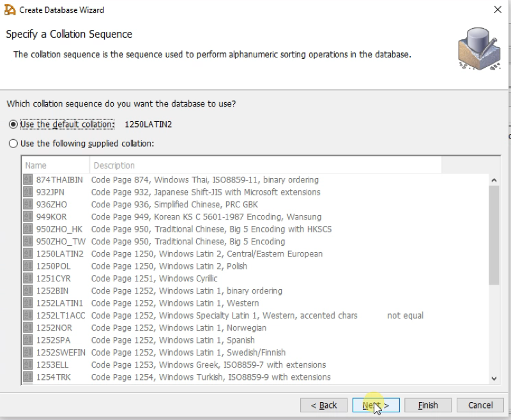Viewport: 511px width, 420px height.
Task: Click the Create Database Wizard title bar icon
Action: coord(10,10)
